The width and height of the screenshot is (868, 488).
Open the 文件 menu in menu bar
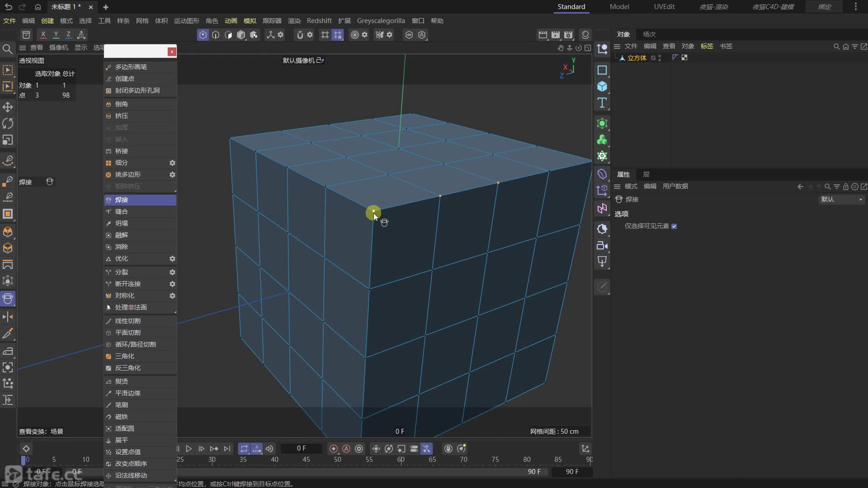[x=9, y=21]
